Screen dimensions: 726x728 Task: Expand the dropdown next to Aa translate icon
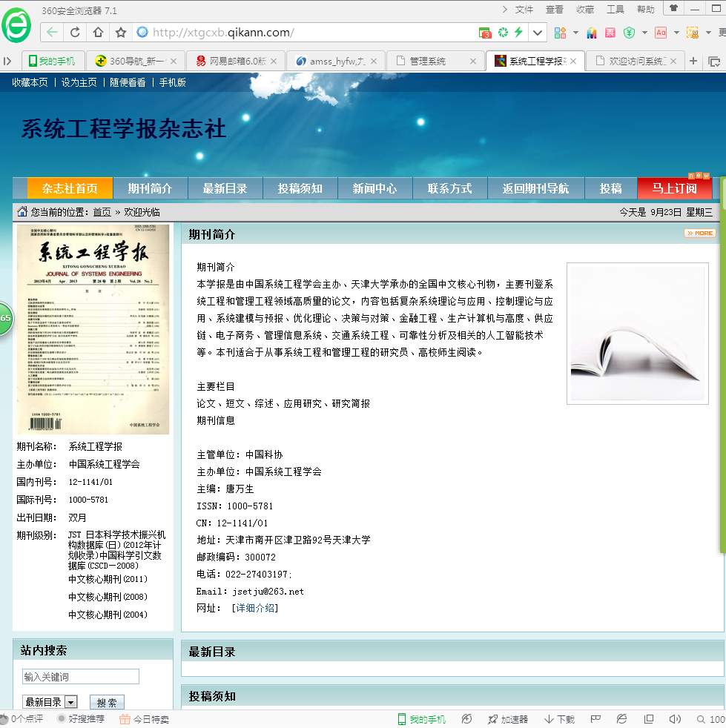coord(676,33)
